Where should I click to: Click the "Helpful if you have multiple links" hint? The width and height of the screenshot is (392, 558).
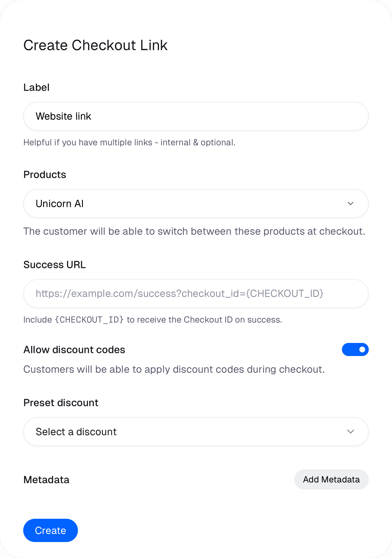click(129, 142)
